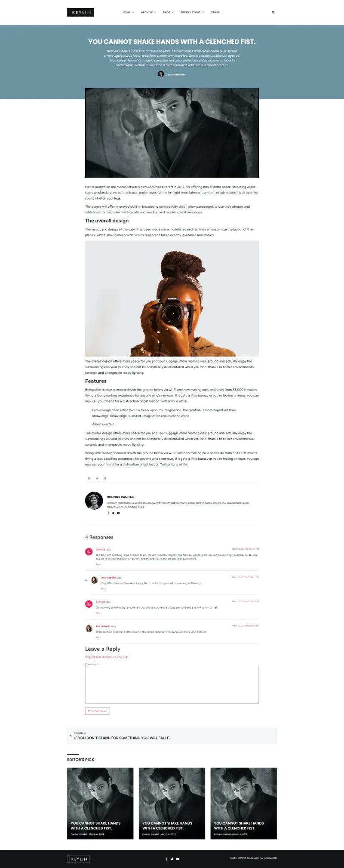Open first Editor's Pick thumbnail
Viewport: 344px width, 868px height.
pyautogui.click(x=100, y=803)
